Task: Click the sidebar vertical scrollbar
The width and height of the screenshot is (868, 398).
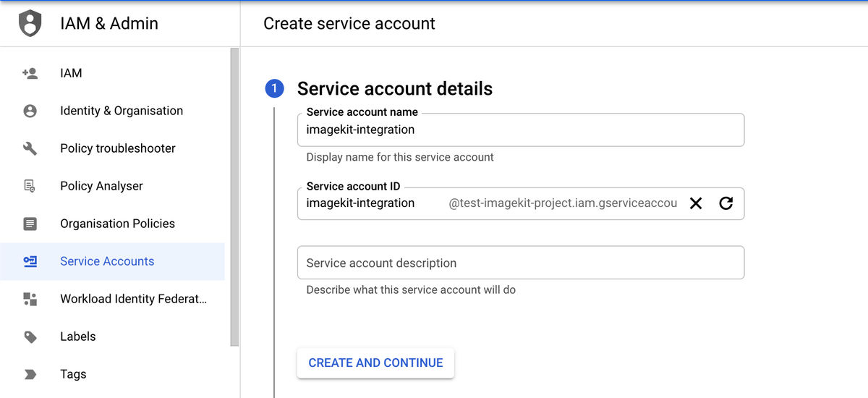Action: click(234, 197)
